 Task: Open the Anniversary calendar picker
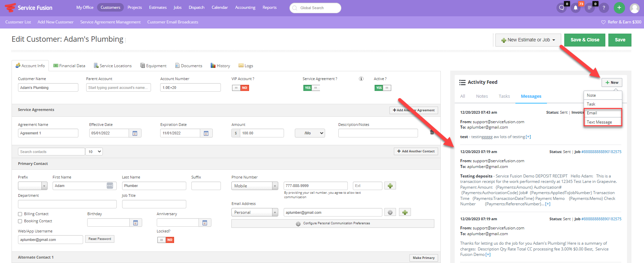(x=205, y=223)
